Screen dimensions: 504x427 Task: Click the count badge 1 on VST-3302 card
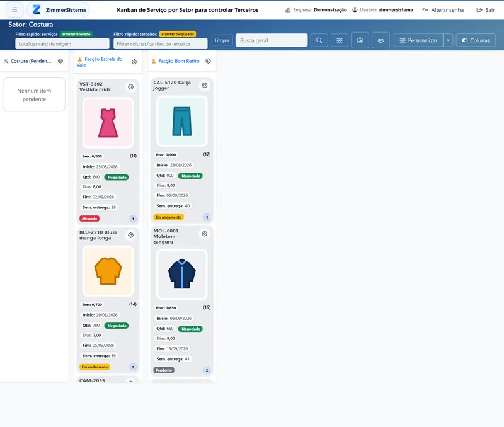click(x=133, y=219)
